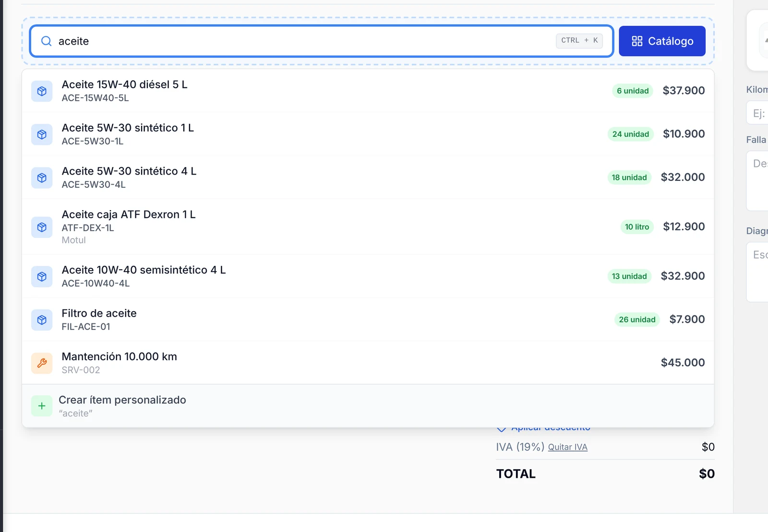Click the $10.900 price
The height and width of the screenshot is (532, 768).
684,134
